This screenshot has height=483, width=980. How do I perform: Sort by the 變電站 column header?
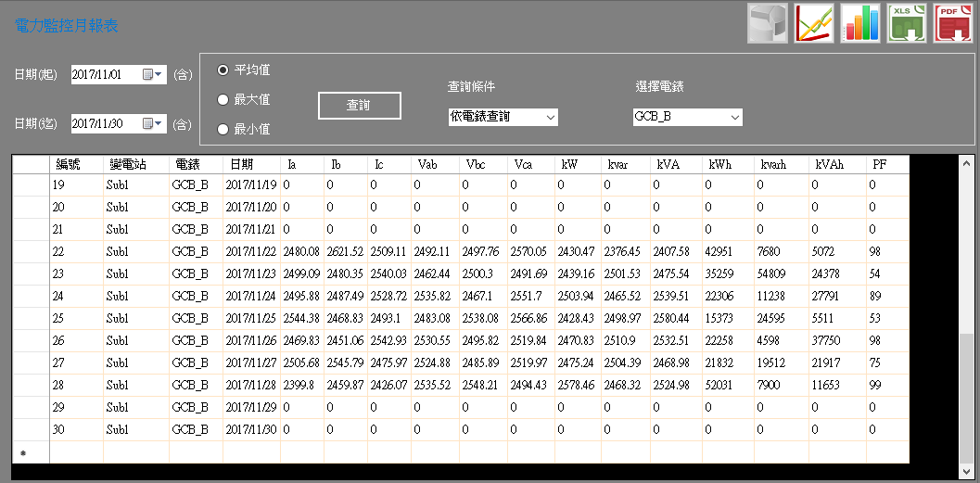(136, 164)
